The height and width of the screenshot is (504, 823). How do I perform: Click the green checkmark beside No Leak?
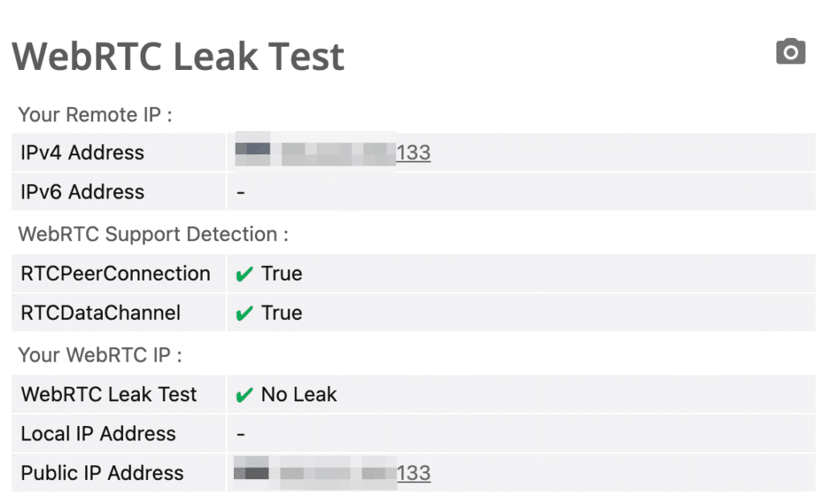point(244,395)
